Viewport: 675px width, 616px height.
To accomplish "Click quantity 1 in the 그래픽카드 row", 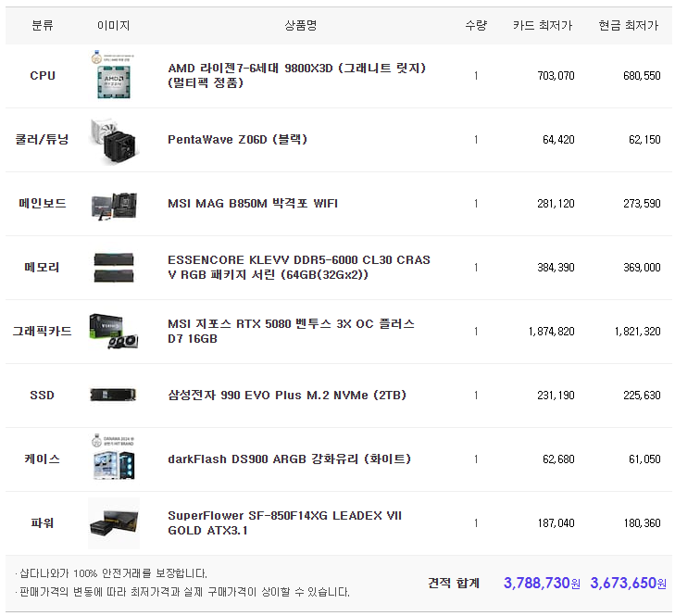I will (x=476, y=332).
